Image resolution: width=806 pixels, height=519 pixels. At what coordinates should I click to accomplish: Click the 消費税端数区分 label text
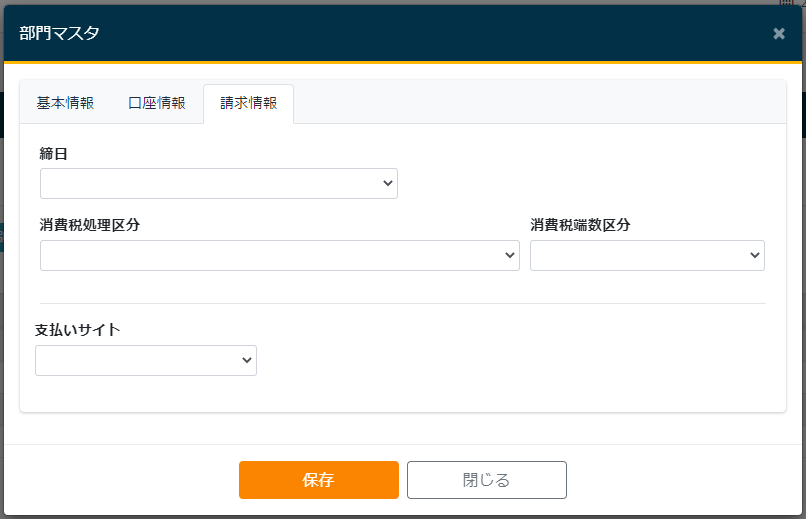point(580,225)
